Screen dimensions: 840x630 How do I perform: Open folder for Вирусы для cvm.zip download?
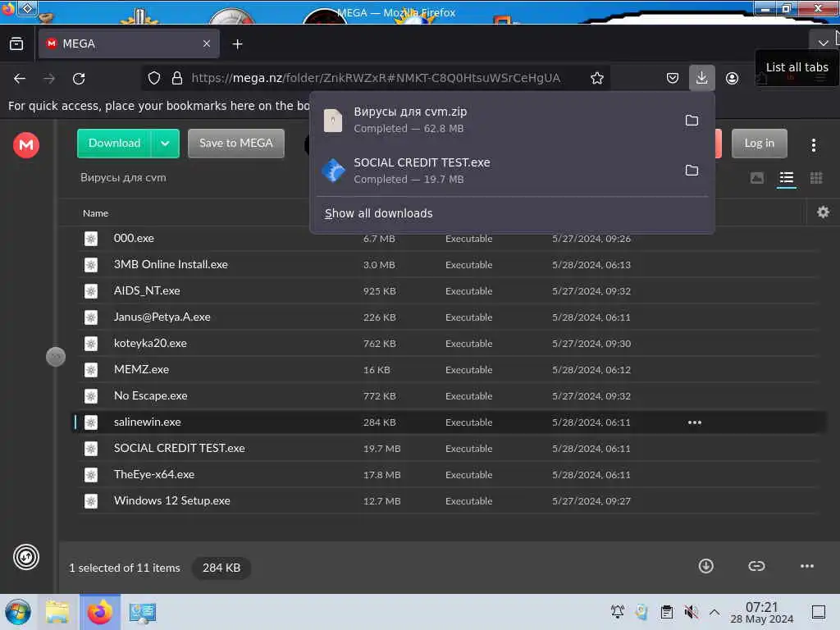(x=692, y=120)
